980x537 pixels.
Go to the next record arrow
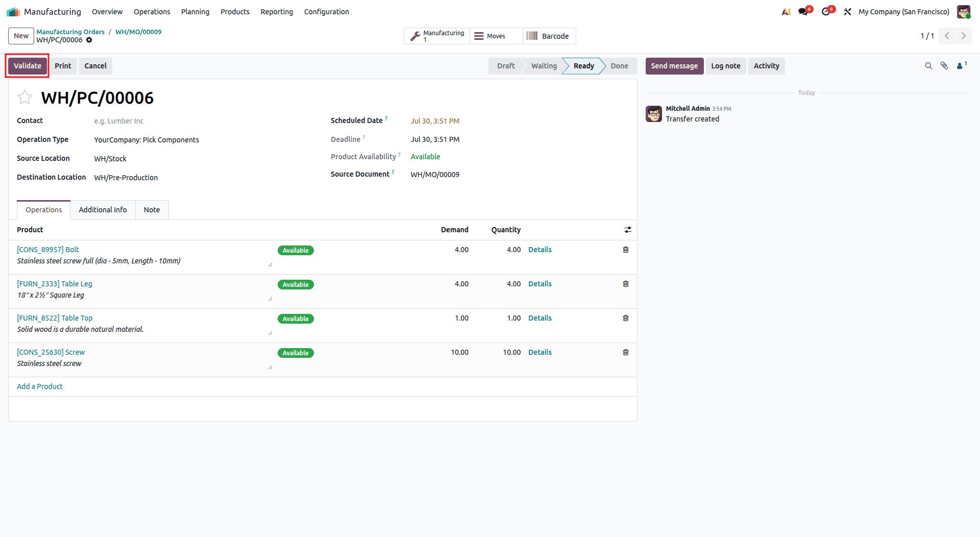point(964,36)
